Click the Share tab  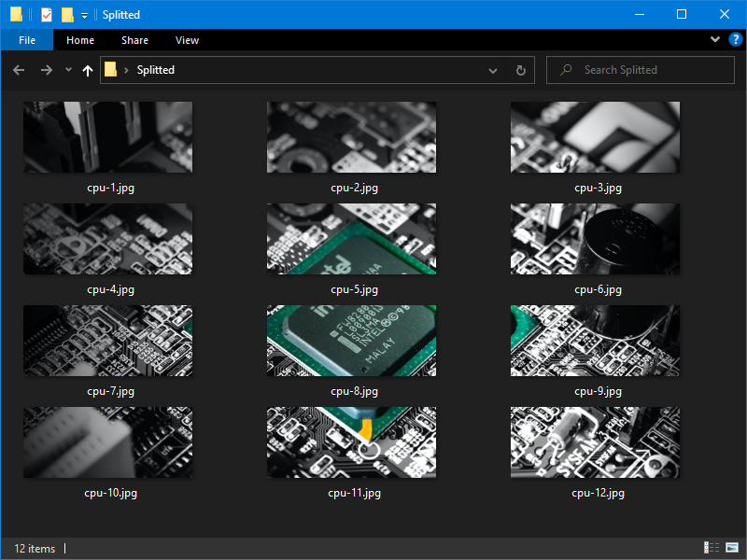(134, 40)
